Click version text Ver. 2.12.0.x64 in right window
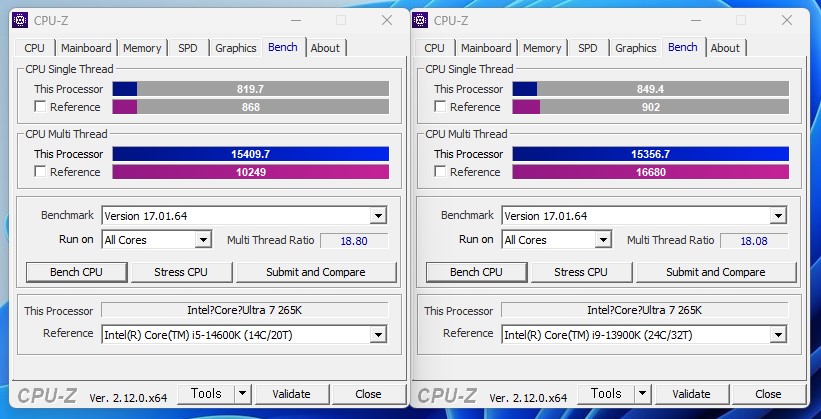 528,398
